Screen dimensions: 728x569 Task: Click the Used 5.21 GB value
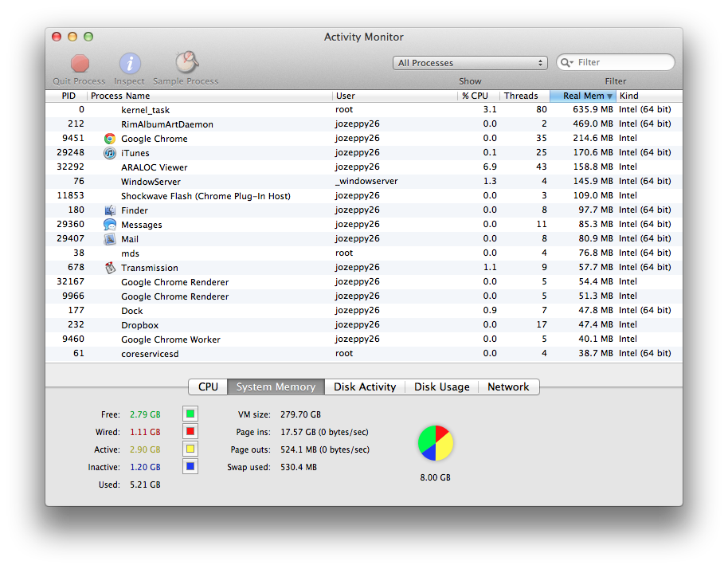point(145,485)
